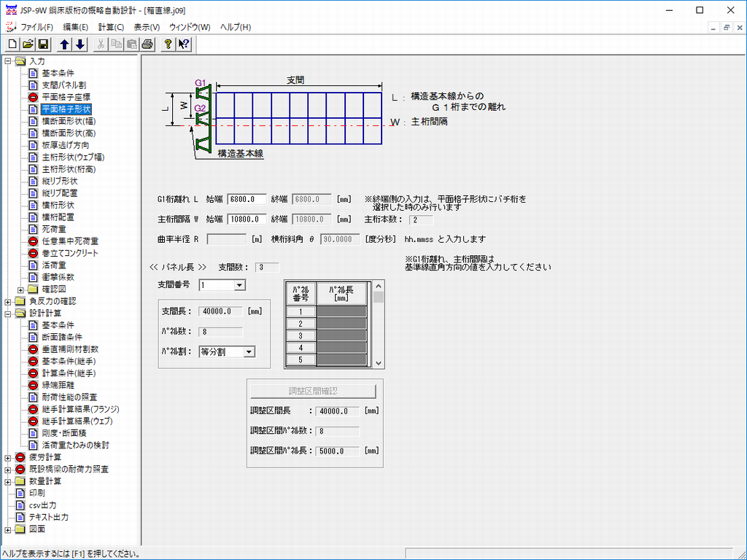Open the 支間番号 dropdown
The height and width of the screenshot is (560, 747).
click(239, 285)
